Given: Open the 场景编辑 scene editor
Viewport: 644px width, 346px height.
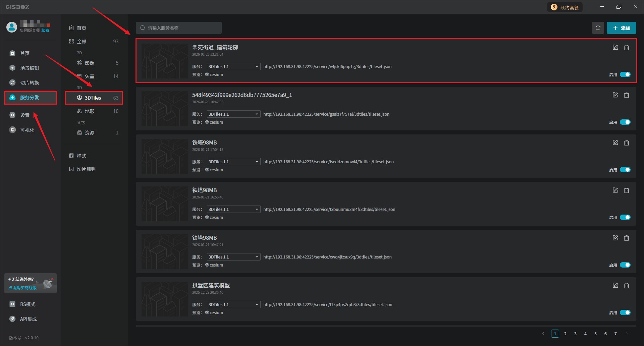Looking at the screenshot, I should 29,68.
